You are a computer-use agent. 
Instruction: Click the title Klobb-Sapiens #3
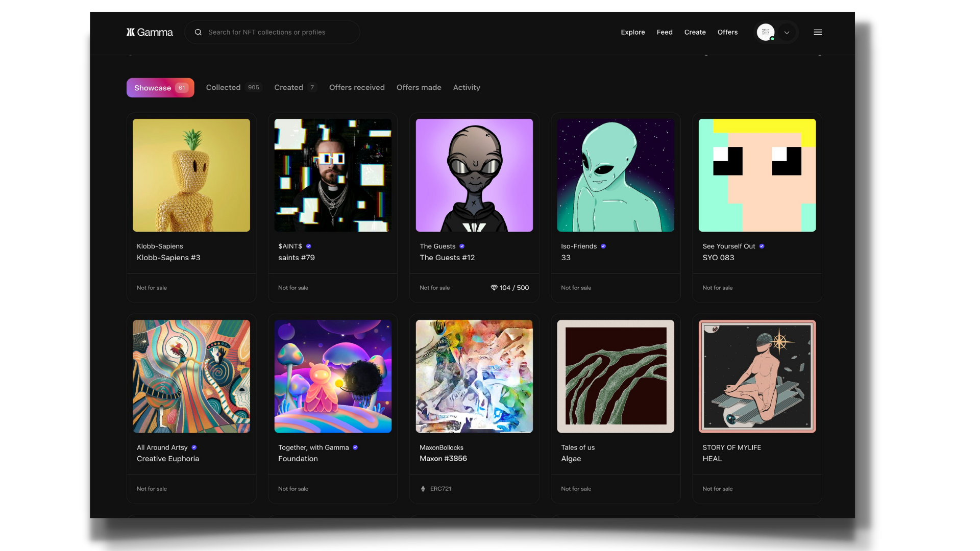168,258
